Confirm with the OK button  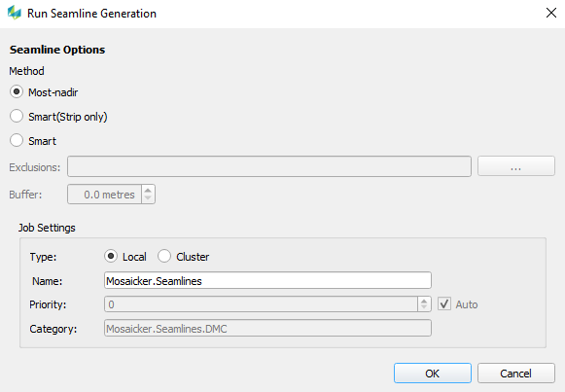[433, 374]
